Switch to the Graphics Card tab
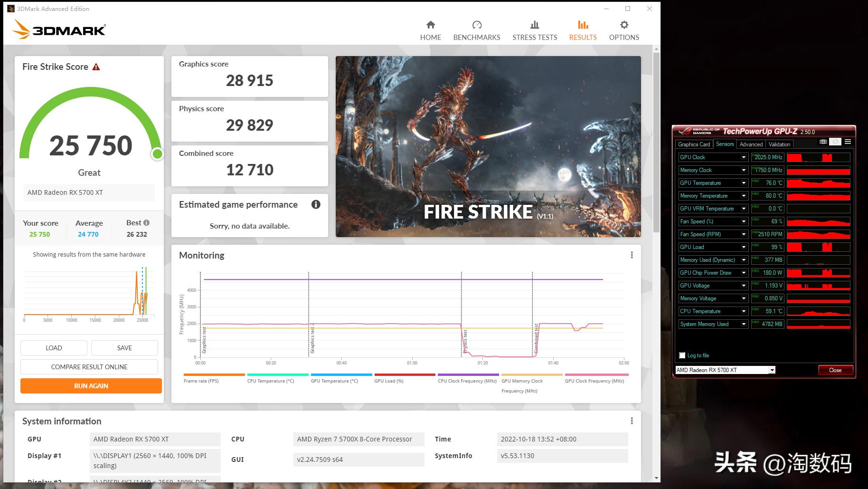Screen dimensions: 868x489 pyautogui.click(x=694, y=144)
